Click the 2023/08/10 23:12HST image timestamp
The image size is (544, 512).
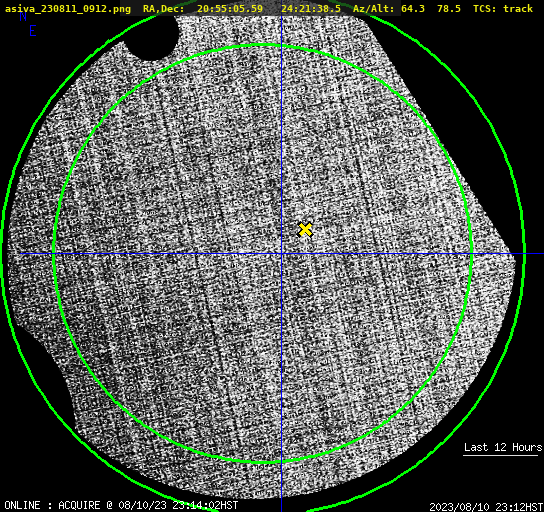tap(486, 507)
